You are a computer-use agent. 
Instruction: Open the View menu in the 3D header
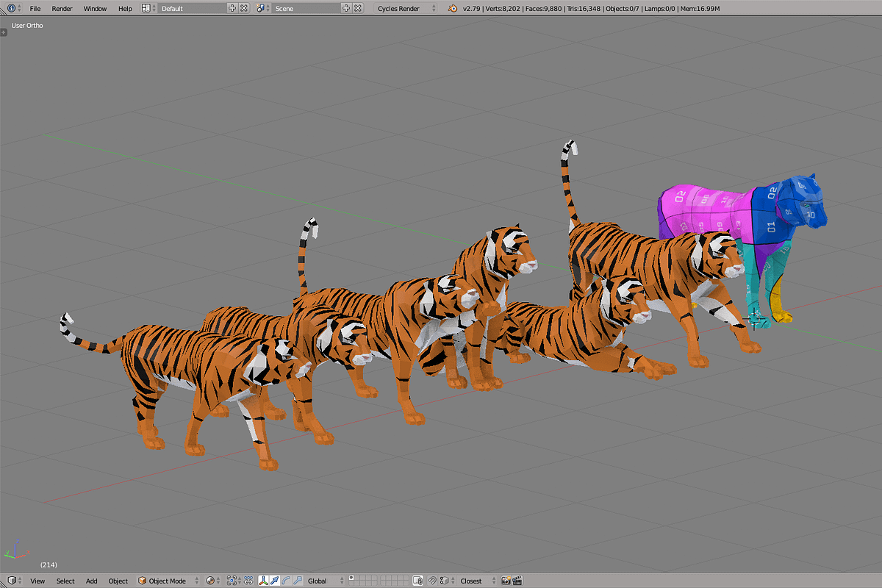(37, 581)
